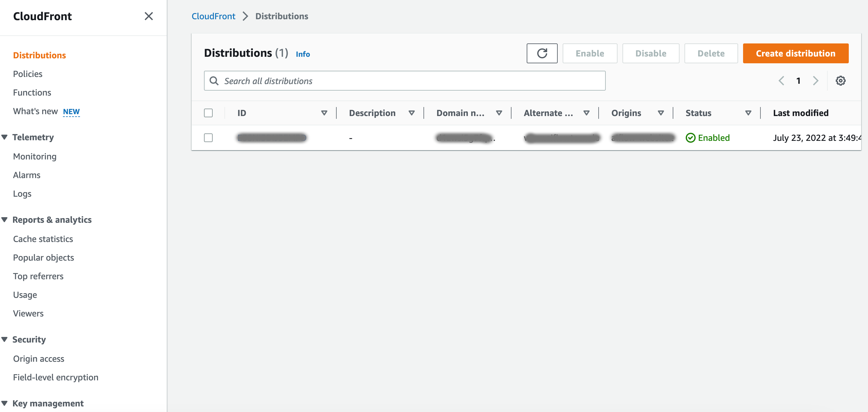
Task: Go to next page arrow
Action: (815, 81)
